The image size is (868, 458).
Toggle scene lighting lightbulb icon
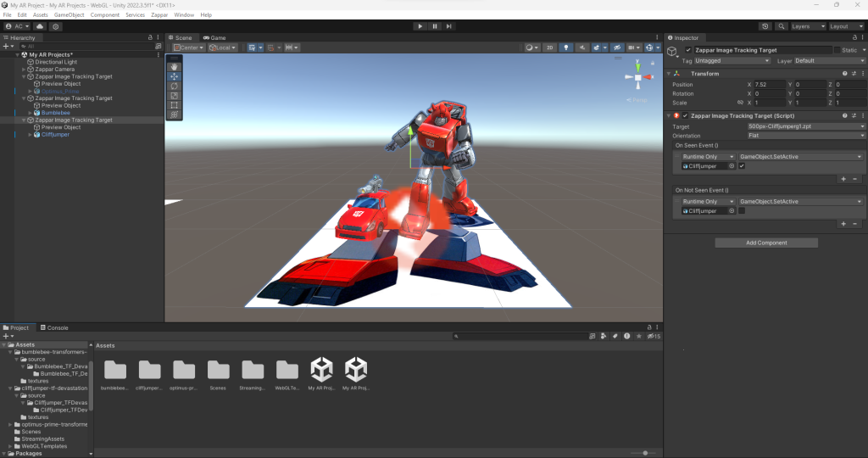(567, 47)
